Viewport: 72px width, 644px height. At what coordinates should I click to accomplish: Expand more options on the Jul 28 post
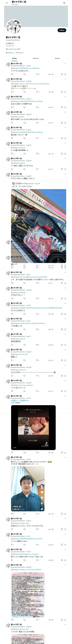point(65,64)
